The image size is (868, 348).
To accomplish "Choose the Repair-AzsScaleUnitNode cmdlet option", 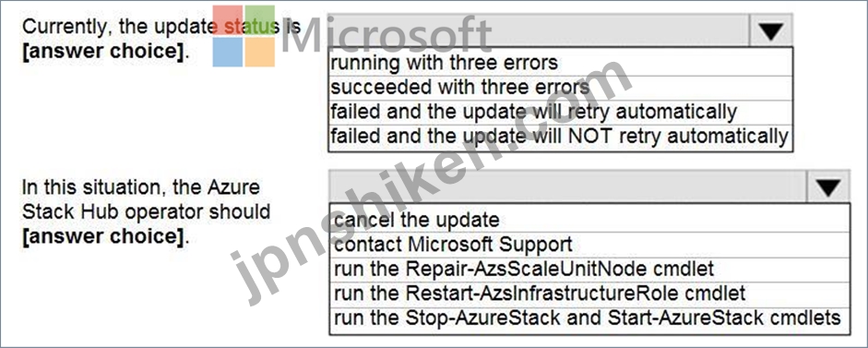I will point(589,269).
